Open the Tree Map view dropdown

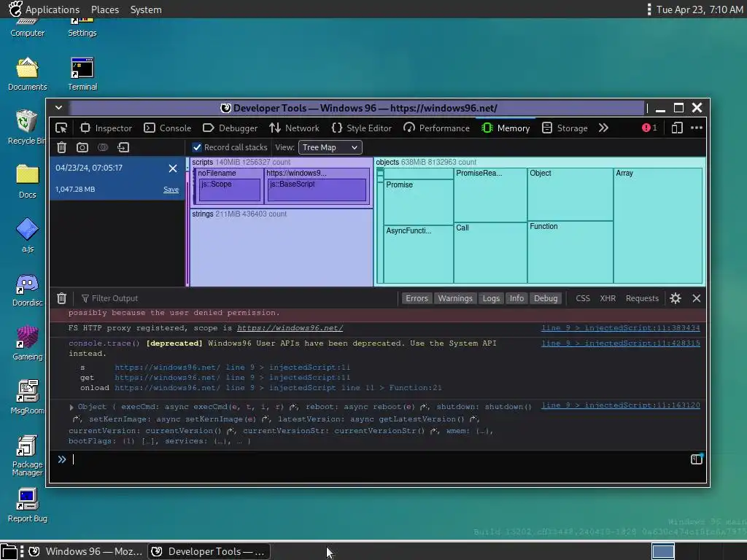(x=330, y=147)
